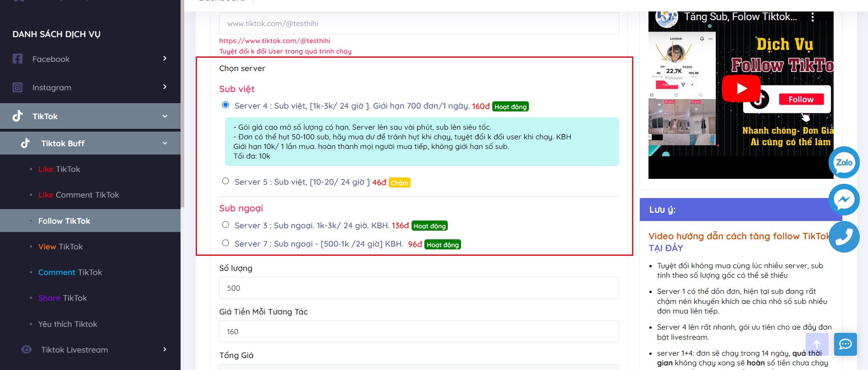Click the phone call floating button
The image size is (868, 370).
point(844,237)
